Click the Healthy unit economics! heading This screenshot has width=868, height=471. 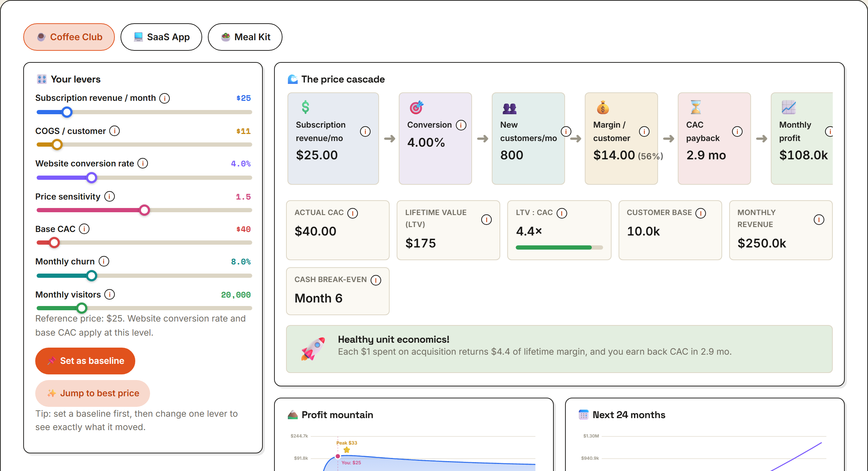pyautogui.click(x=393, y=340)
